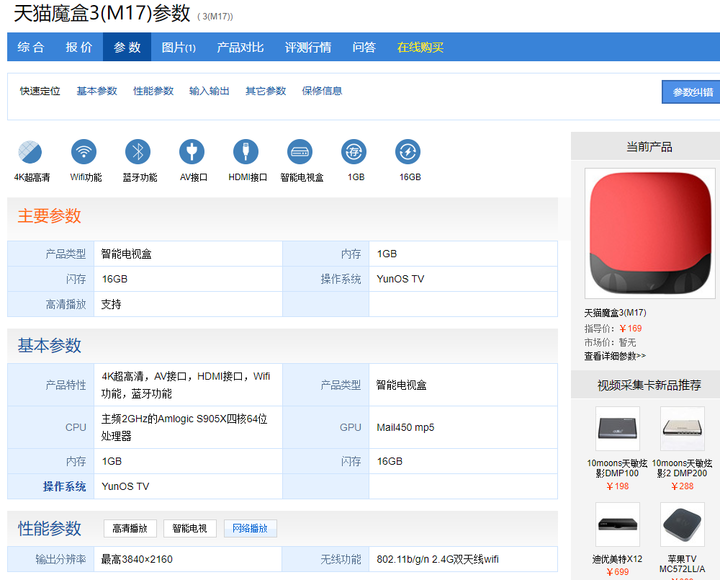Open 迪优美特X12 product thumbnail

pyautogui.click(x=617, y=524)
